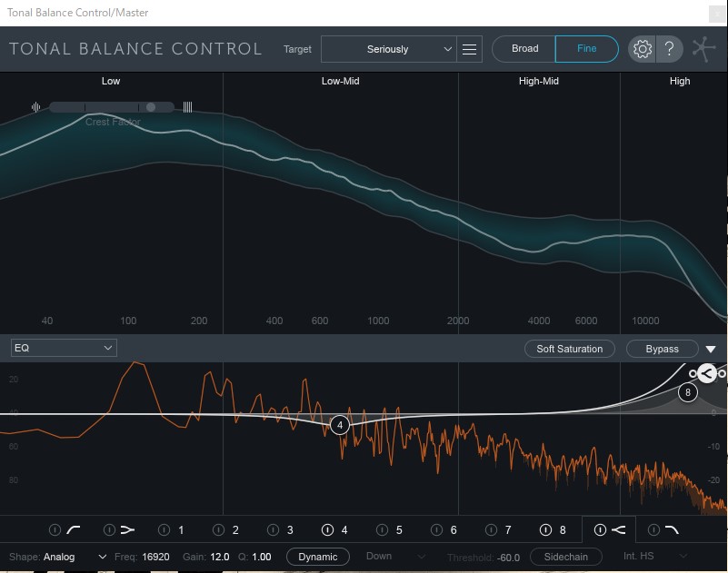Screen dimensions: 728x573
Task: Click the low crest factor waveform icon
Action: point(35,107)
